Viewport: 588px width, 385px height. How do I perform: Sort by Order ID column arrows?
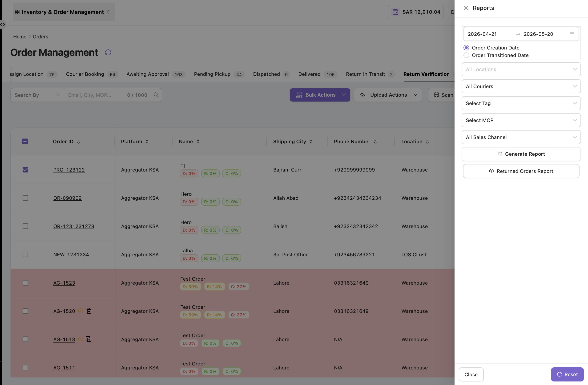point(79,141)
